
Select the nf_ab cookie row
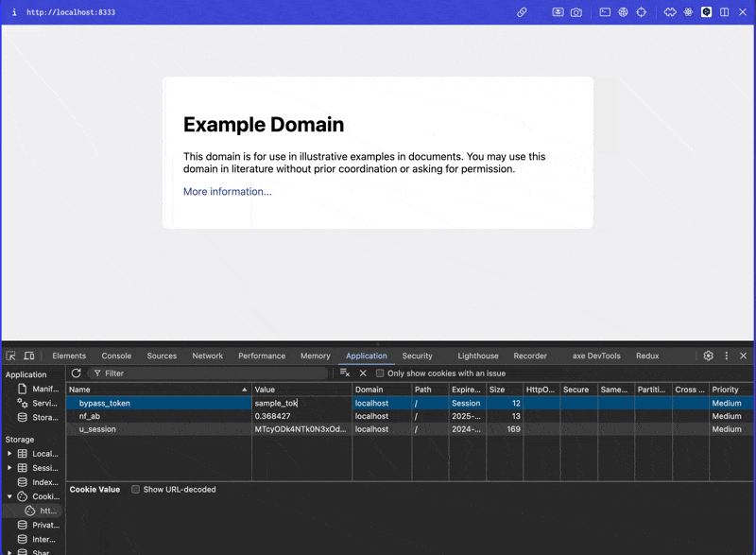click(411, 416)
